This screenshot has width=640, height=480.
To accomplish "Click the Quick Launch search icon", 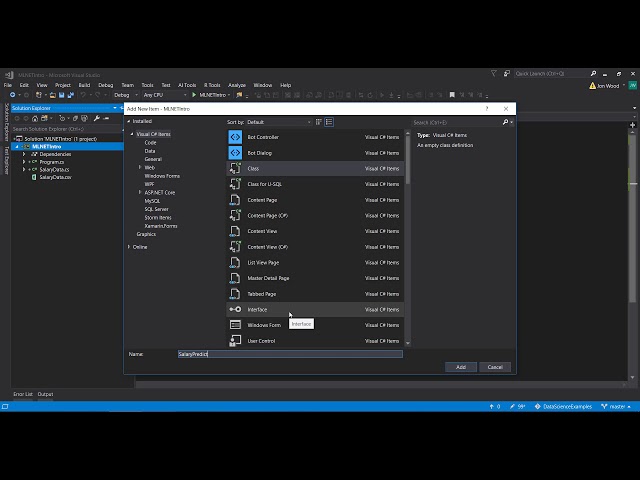I will pyautogui.click(x=593, y=73).
